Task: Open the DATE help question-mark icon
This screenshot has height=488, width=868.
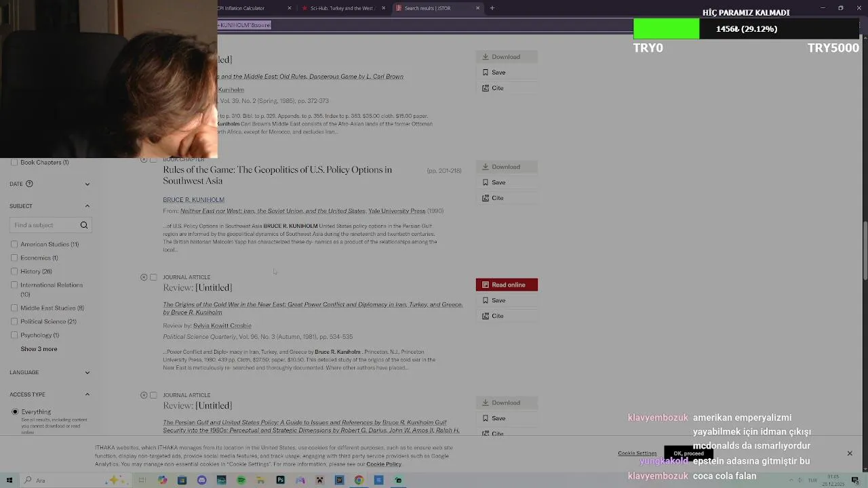Action: [x=29, y=184]
